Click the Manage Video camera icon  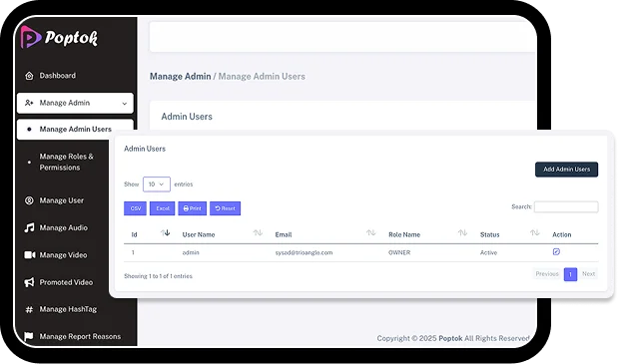click(30, 255)
